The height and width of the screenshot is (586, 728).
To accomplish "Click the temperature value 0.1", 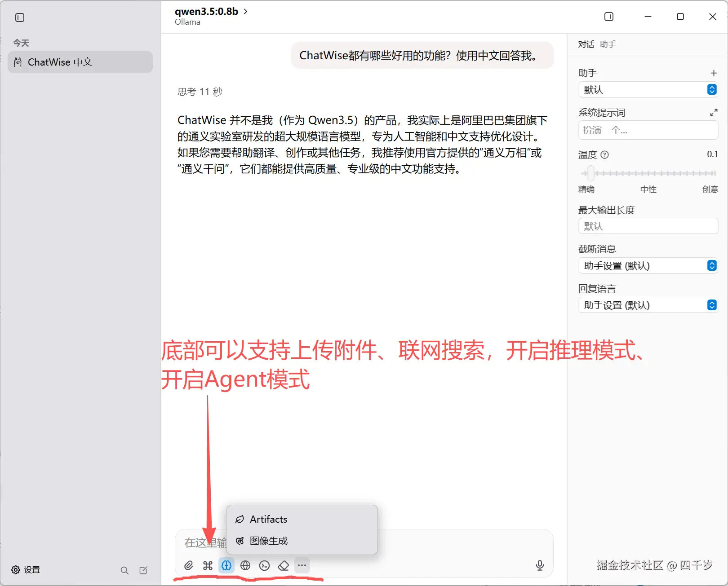I will pyautogui.click(x=712, y=154).
